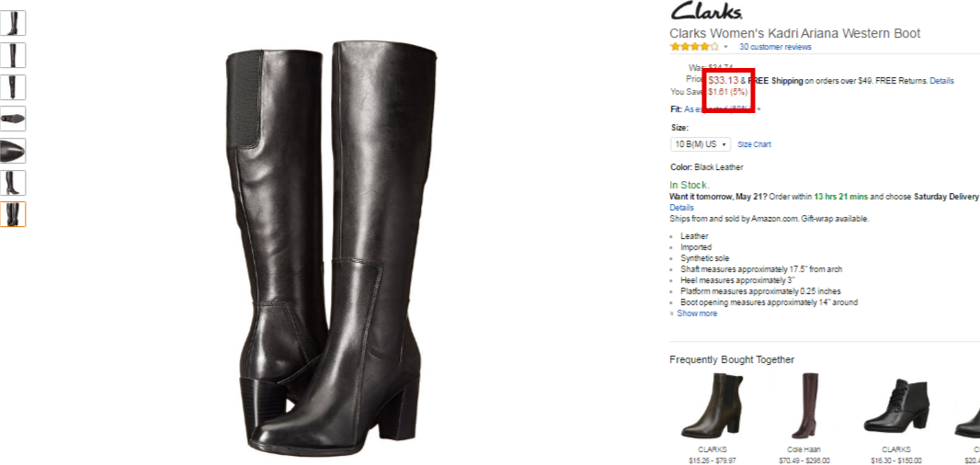This screenshot has height=465, width=980.
Task: Click Details link under delivery information
Action: 681,208
